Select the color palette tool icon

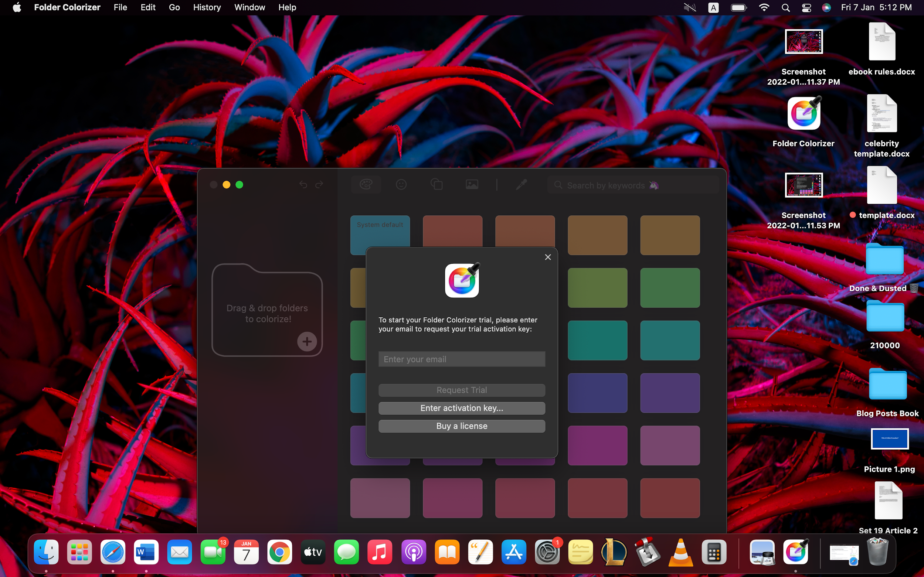point(366,185)
